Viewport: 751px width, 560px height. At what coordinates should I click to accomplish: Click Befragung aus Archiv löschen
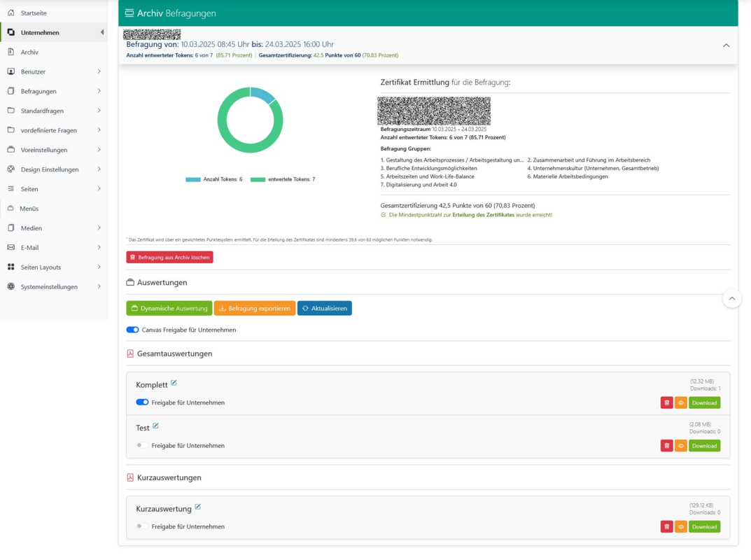pos(169,257)
